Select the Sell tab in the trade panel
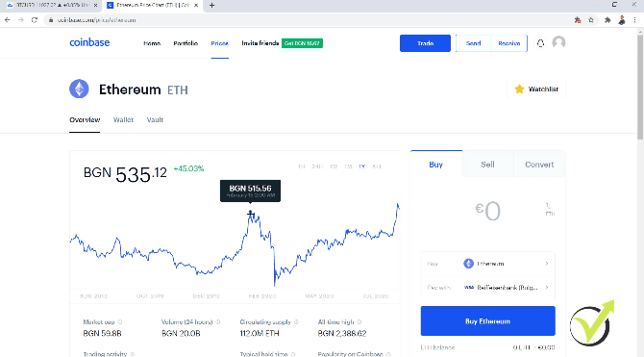644x357 pixels. (x=487, y=165)
